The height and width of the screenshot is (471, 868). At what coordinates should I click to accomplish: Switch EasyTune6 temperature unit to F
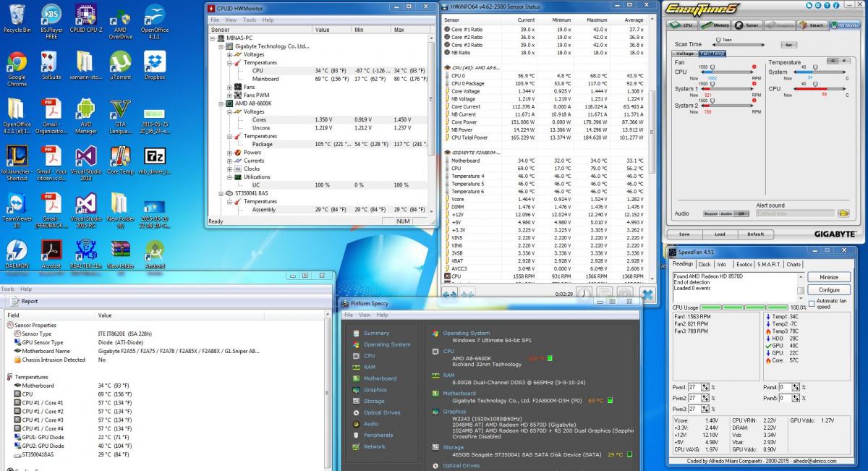tap(846, 61)
